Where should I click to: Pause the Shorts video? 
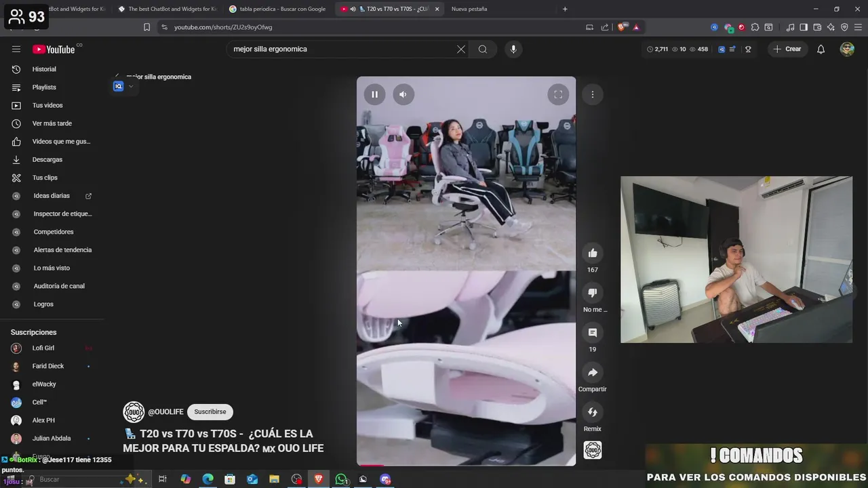(x=374, y=95)
